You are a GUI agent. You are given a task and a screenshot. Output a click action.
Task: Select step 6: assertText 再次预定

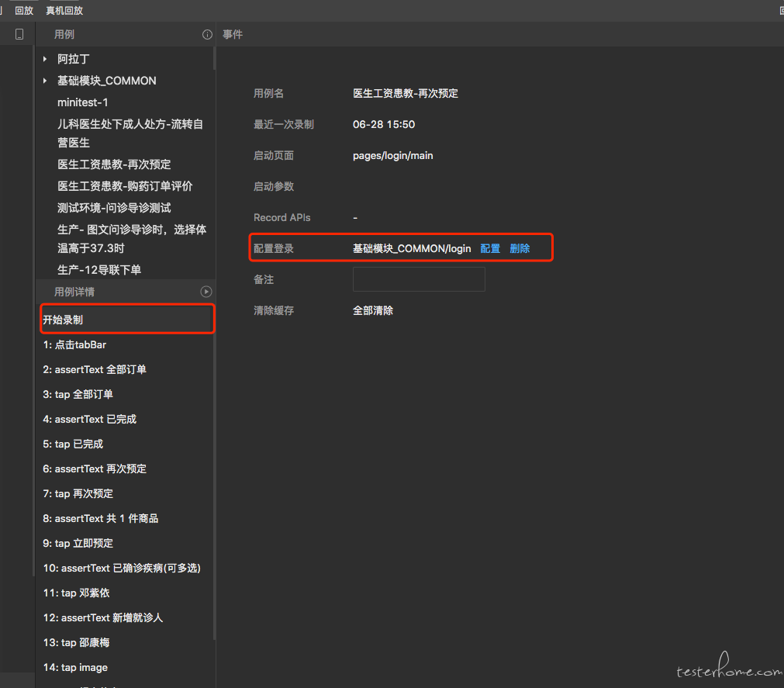tap(95, 469)
